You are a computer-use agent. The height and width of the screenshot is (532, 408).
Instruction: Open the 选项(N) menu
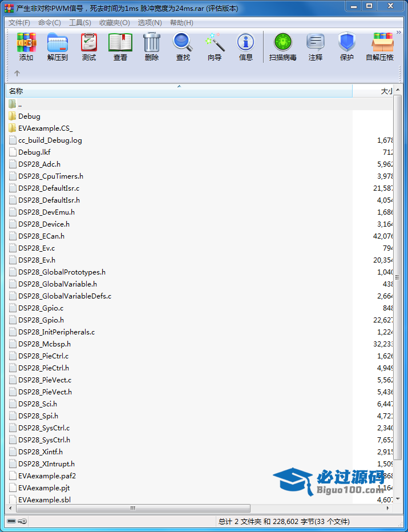[150, 23]
